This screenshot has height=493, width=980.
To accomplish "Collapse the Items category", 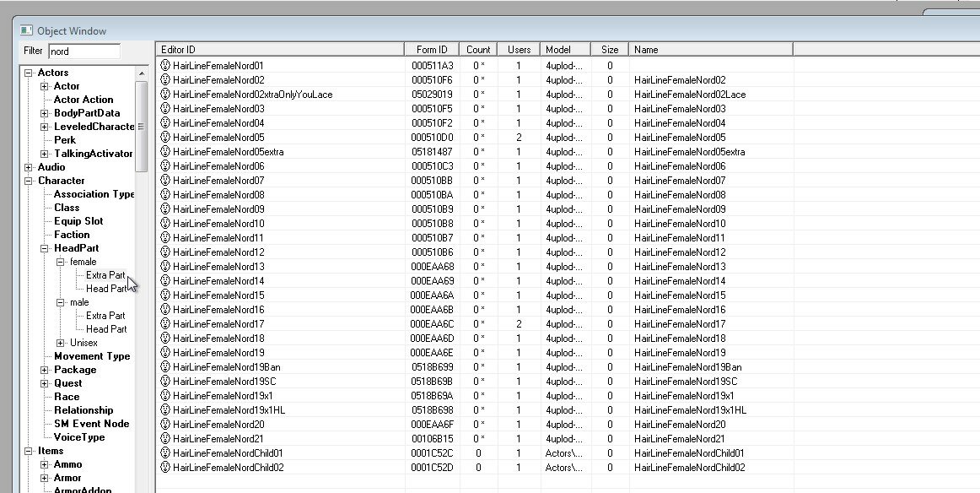I will coord(29,451).
